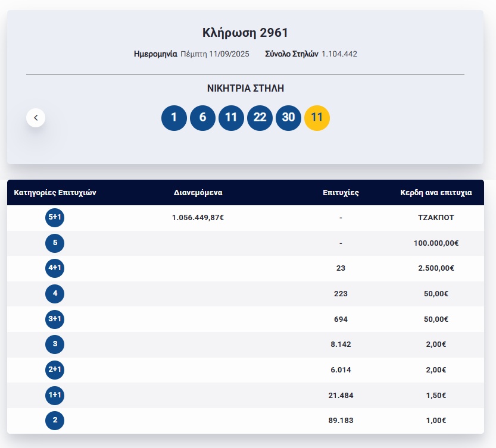The width and height of the screenshot is (496, 448).
Task: Click the Διανεμόμενα column header
Action: tap(198, 193)
